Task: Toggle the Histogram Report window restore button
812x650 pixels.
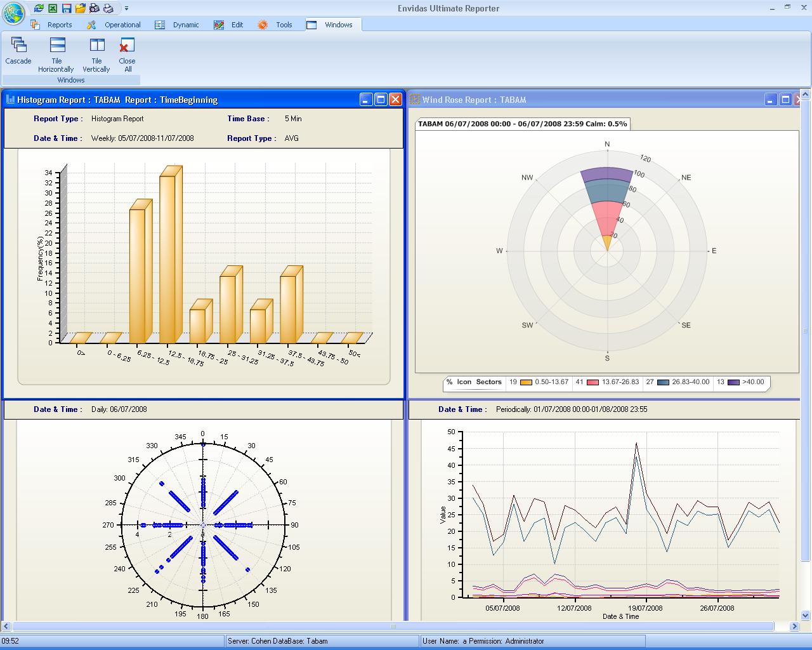Action: coord(379,100)
